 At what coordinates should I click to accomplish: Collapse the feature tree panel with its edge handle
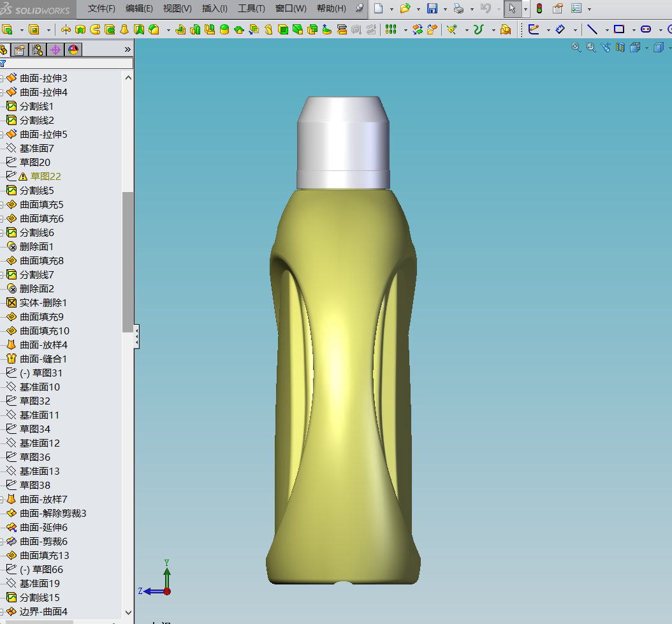pos(136,337)
